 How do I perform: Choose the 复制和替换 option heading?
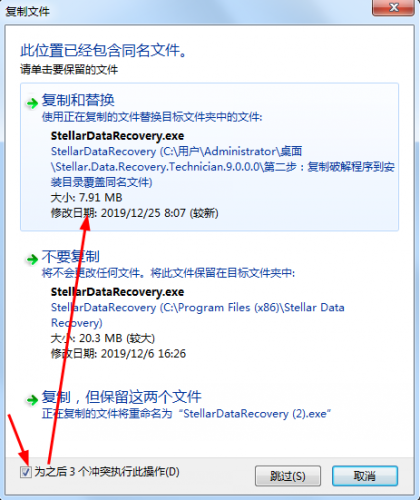point(78,100)
